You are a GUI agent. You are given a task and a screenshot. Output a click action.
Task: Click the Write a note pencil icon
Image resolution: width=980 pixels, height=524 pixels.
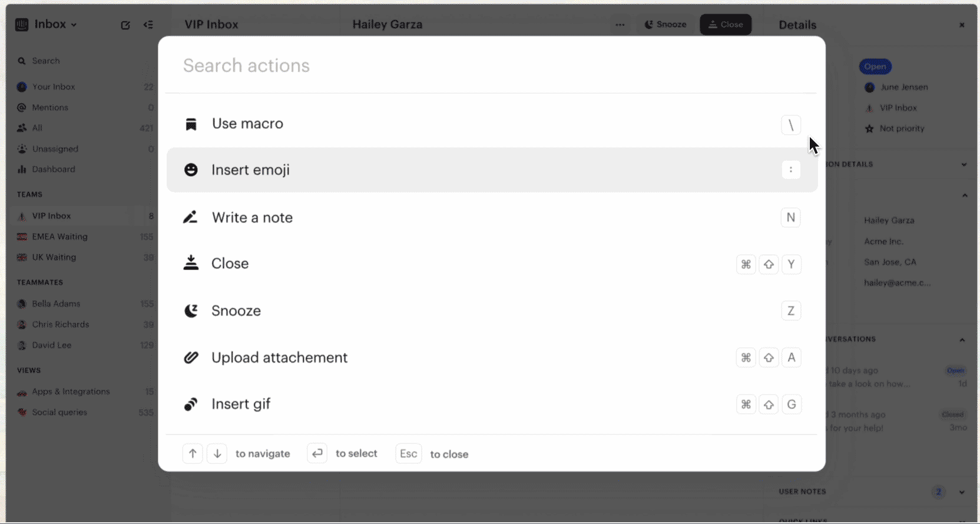pos(190,217)
